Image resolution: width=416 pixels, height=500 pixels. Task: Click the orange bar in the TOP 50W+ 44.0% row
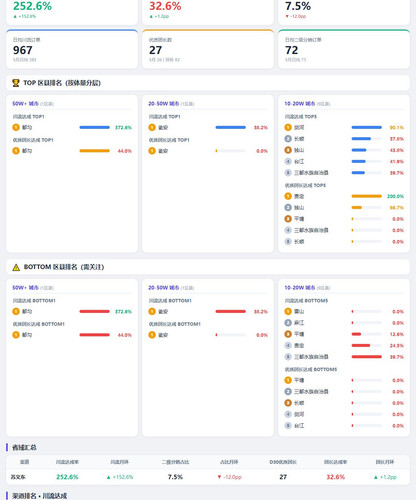[95, 151]
